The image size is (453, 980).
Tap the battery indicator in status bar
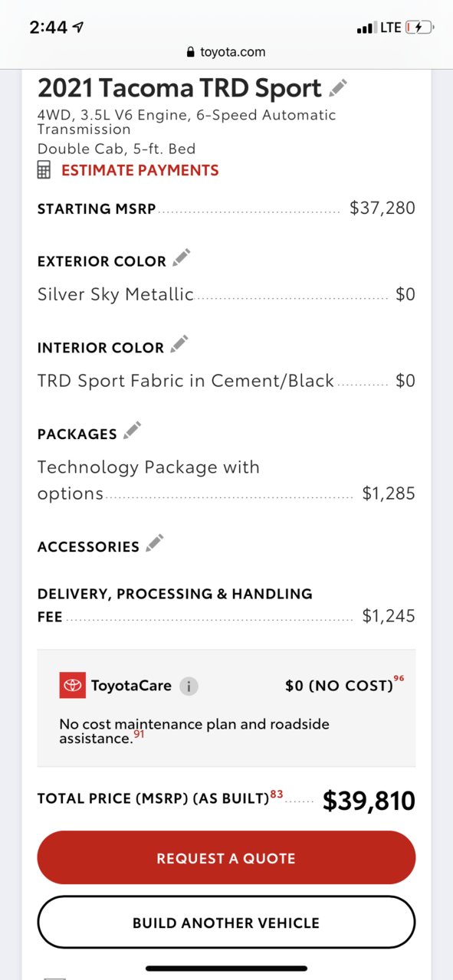419,28
